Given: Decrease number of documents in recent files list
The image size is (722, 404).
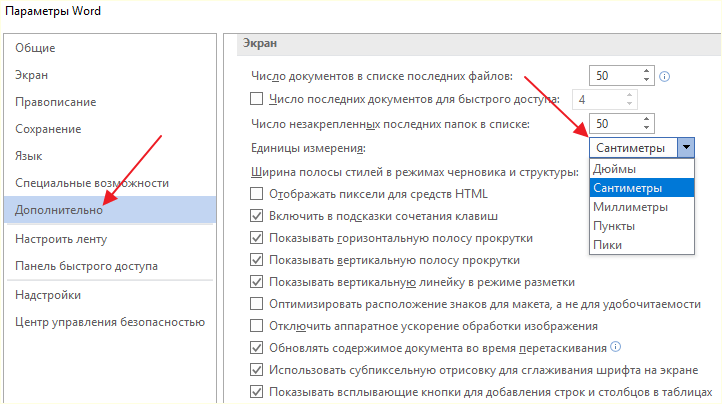Looking at the screenshot, I should pos(646,80).
